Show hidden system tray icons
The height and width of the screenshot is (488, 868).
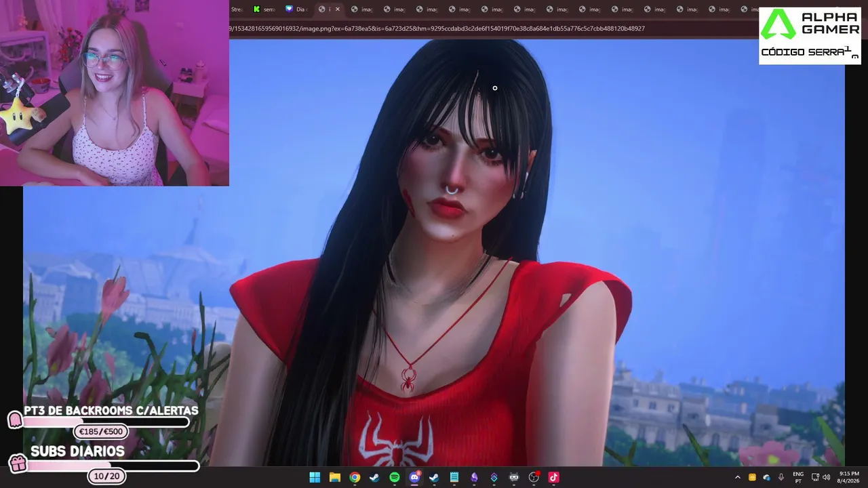point(738,477)
